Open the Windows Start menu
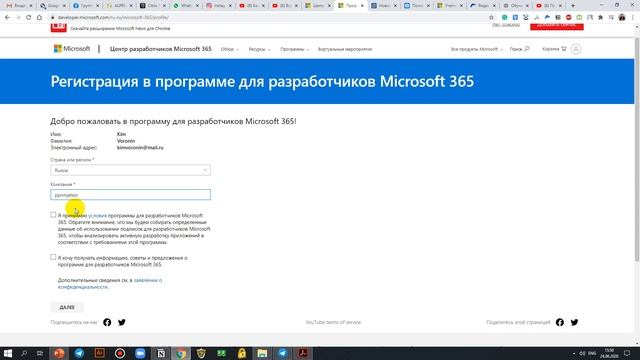The width and height of the screenshot is (640, 360). click(x=7, y=353)
